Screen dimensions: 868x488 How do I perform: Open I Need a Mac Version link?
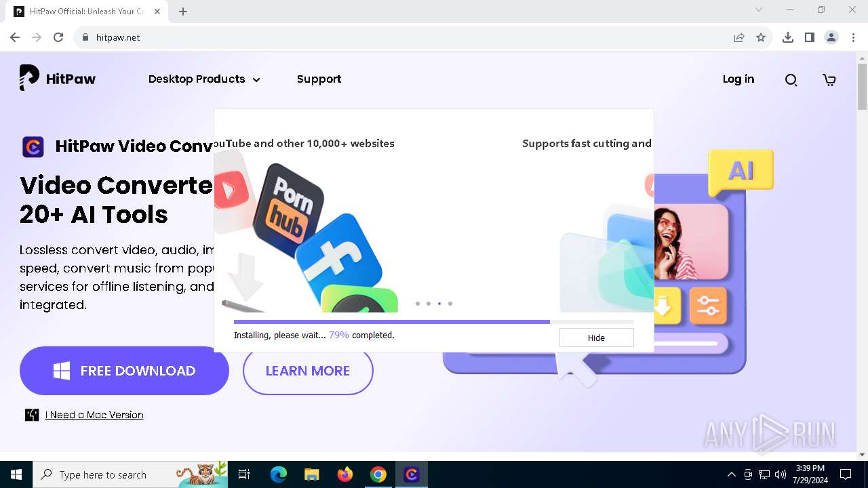coord(94,415)
